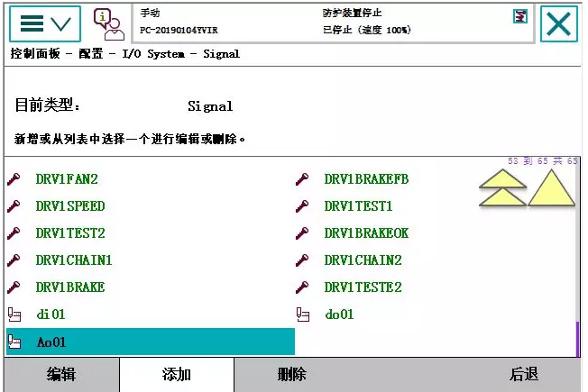Select the DRV1TEST2 signal name
Viewport: 588px width, 392px height.
(x=70, y=233)
